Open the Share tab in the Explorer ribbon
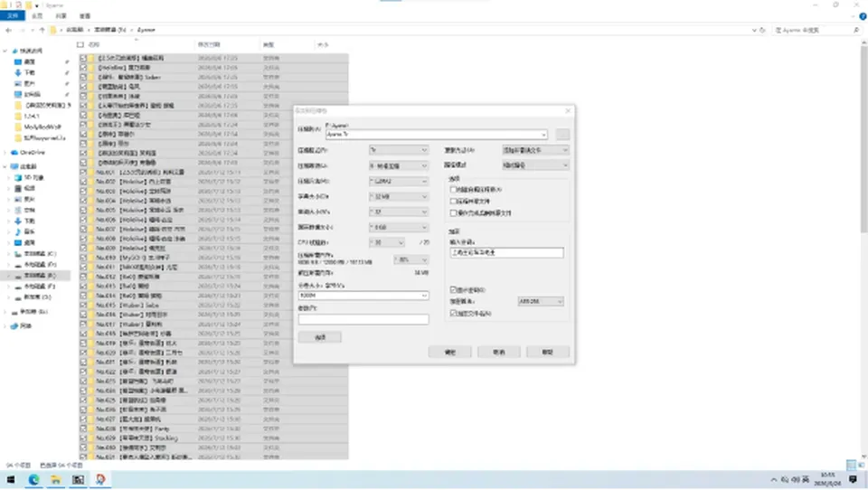 61,16
